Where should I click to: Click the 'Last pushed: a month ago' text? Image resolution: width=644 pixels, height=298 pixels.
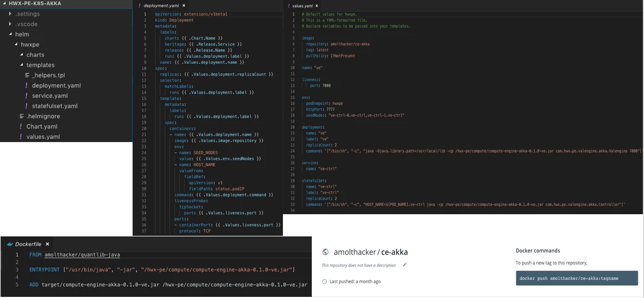point(355,281)
